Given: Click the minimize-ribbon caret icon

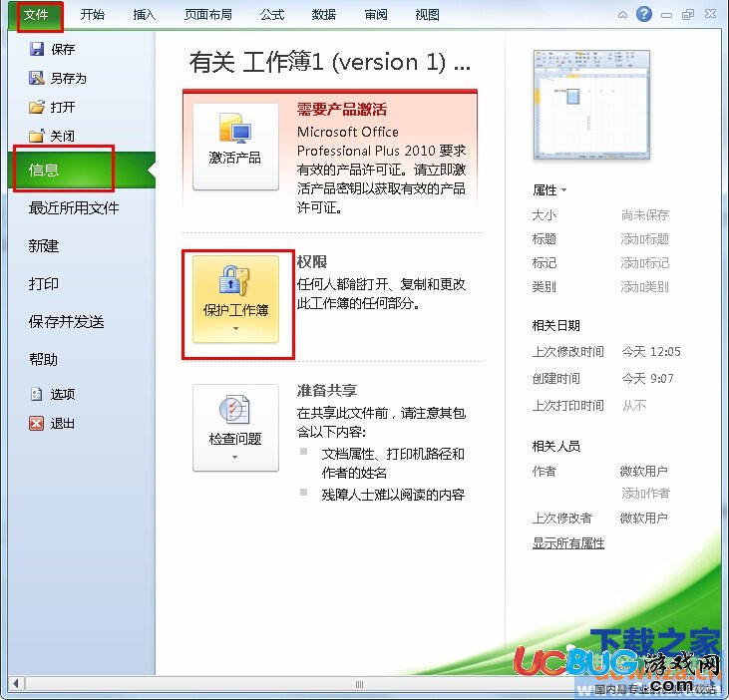Looking at the screenshot, I should click(x=622, y=15).
